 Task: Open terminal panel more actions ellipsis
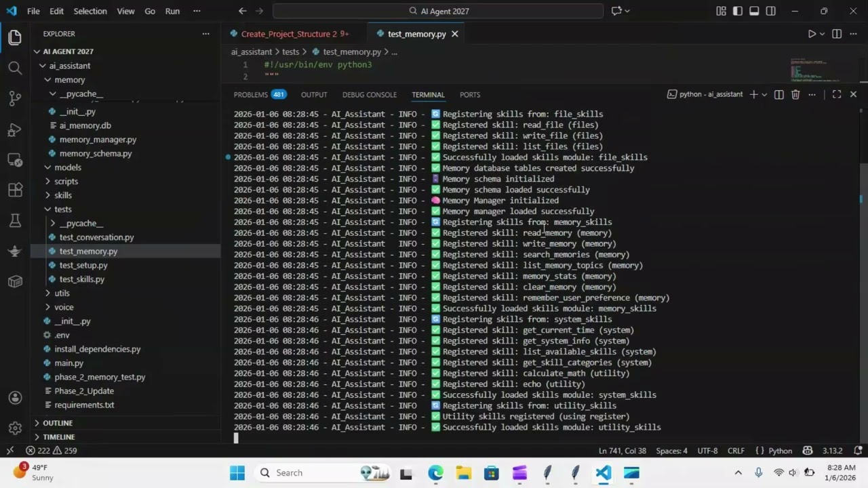click(812, 94)
